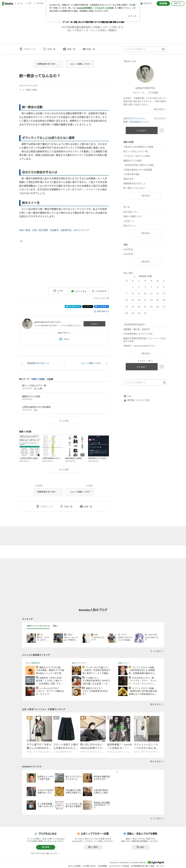Open the 動画一覧 tab

pos(89,49)
